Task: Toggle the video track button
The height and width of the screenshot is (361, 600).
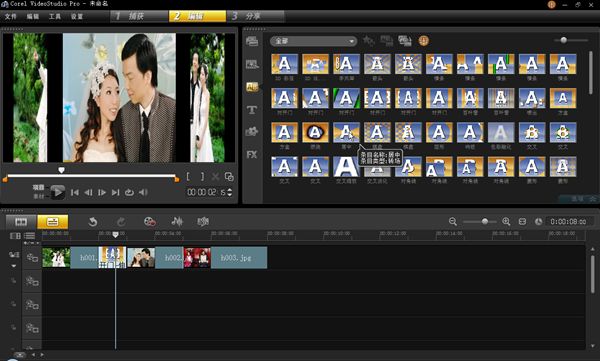Action: [32, 258]
